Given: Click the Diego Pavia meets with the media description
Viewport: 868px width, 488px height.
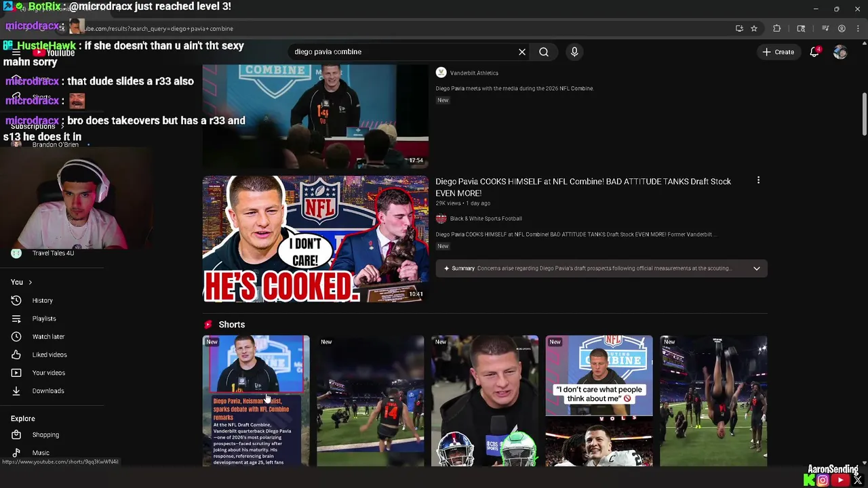Looking at the screenshot, I should tap(515, 88).
